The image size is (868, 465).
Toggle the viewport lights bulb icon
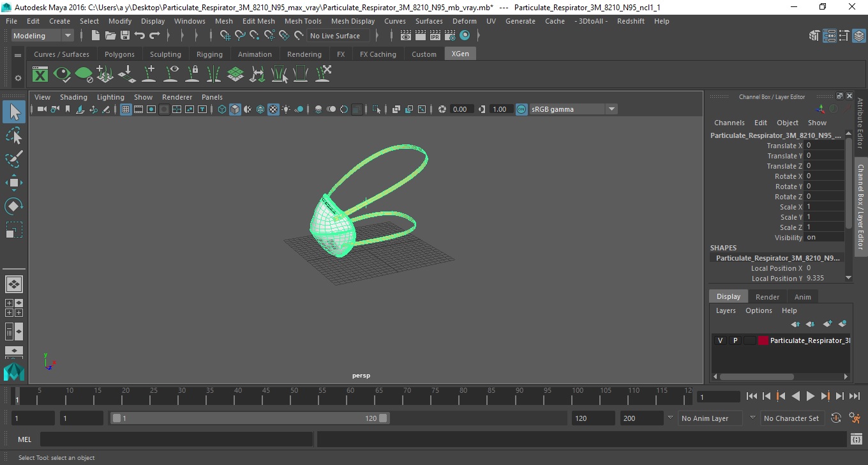(286, 109)
